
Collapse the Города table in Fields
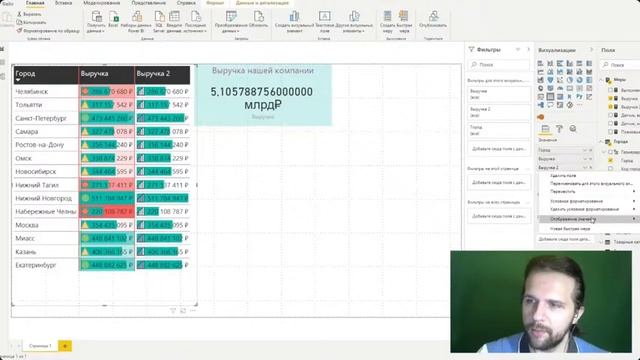[602, 142]
